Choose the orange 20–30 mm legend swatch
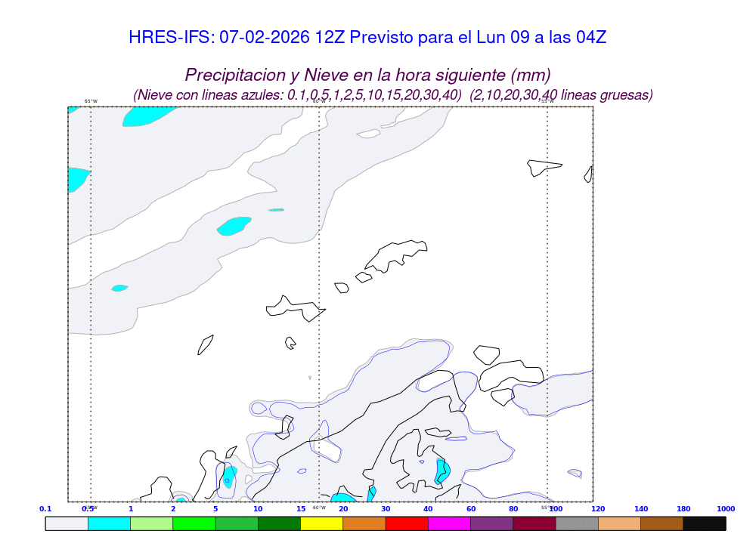This screenshot has height=534, width=756. [364, 523]
